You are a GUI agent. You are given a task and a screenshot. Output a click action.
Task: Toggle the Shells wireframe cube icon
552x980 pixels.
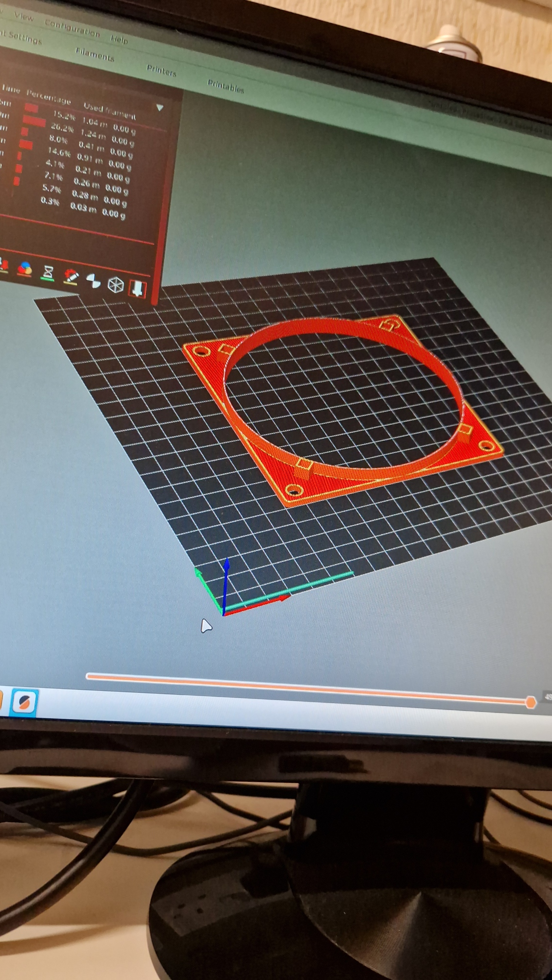115,285
